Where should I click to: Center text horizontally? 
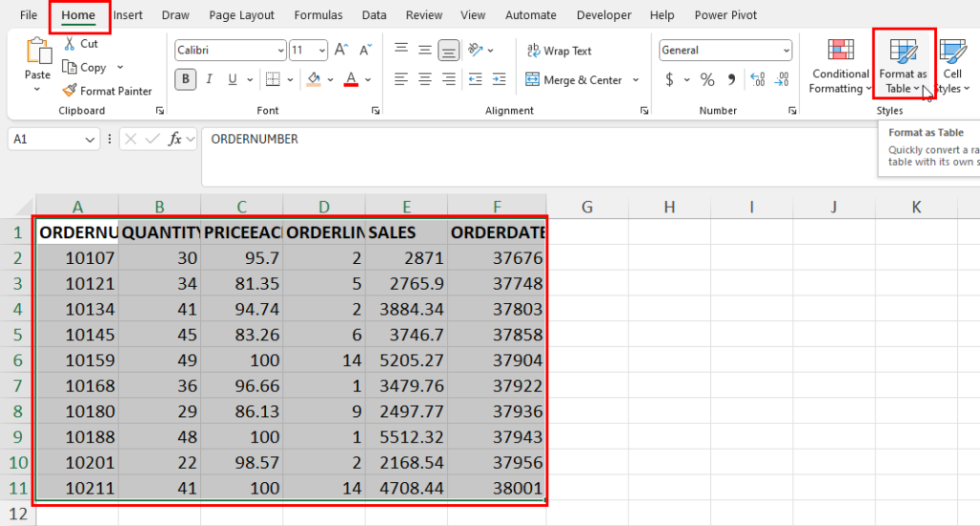[425, 79]
